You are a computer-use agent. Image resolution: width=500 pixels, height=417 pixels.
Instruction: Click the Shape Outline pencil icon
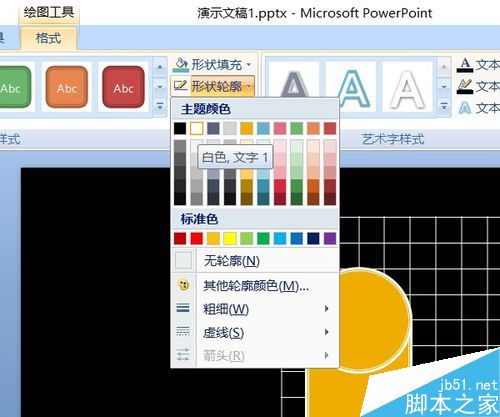click(181, 86)
